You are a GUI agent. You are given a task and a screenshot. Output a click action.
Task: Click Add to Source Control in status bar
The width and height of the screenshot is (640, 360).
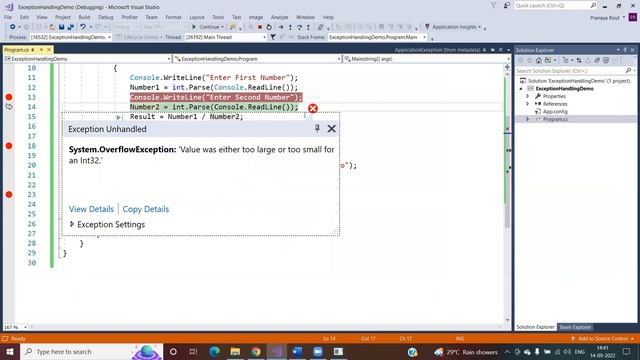602,339
